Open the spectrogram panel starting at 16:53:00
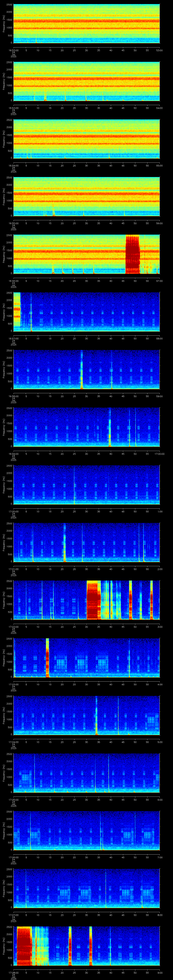Viewport: 173px width, 980px height. (86, 81)
